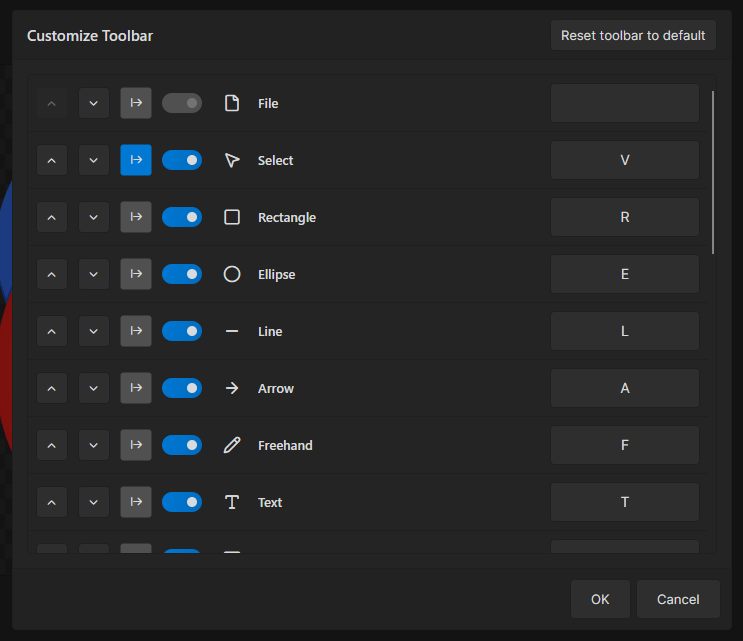This screenshot has width=743, height=641.
Task: Click the Ellipse label text
Action: (277, 275)
